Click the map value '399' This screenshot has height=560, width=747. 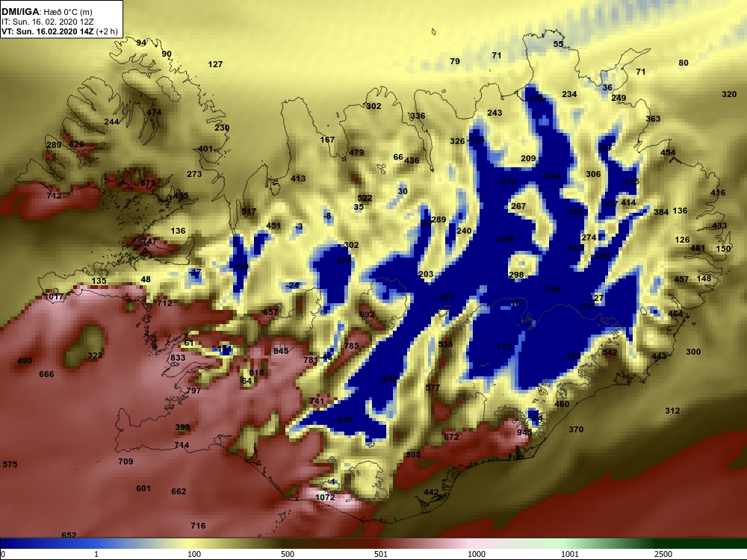click(182, 427)
